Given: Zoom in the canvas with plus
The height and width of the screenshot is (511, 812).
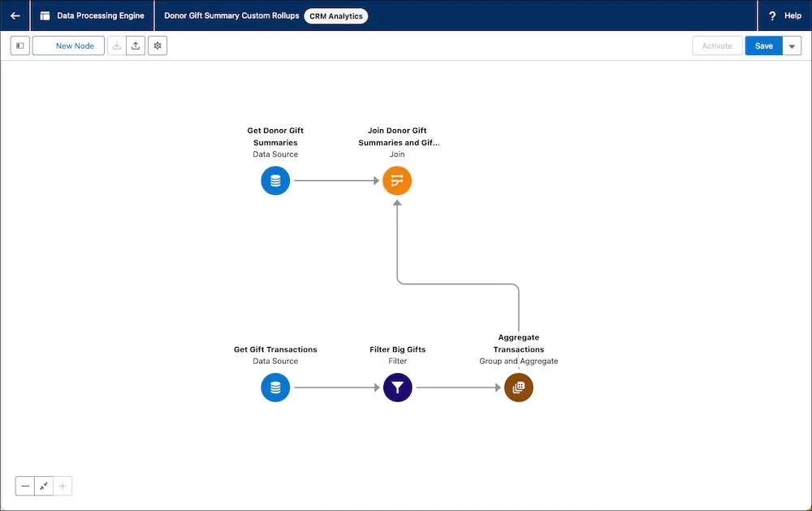Looking at the screenshot, I should (63, 486).
